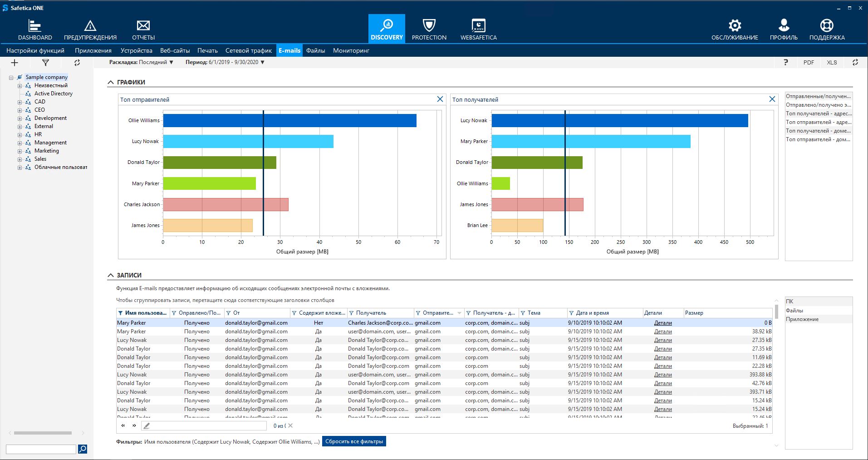Open the Предупреждения alerts section

tap(90, 30)
